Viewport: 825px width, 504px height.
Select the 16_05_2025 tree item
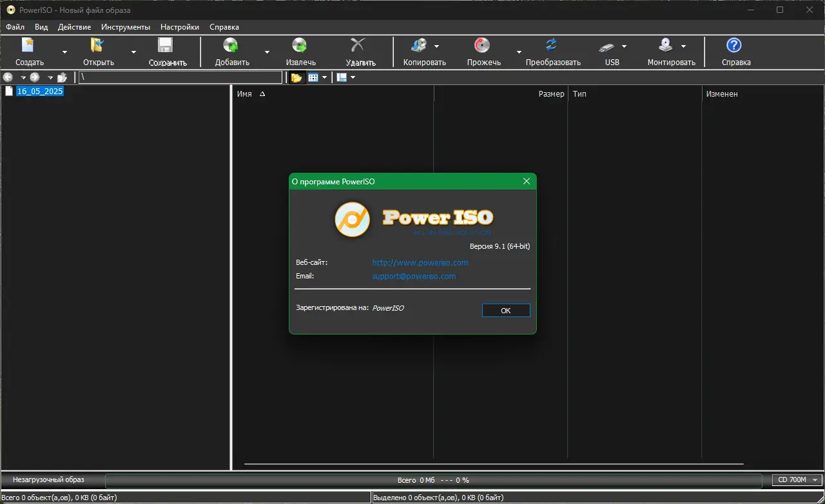[x=40, y=92]
